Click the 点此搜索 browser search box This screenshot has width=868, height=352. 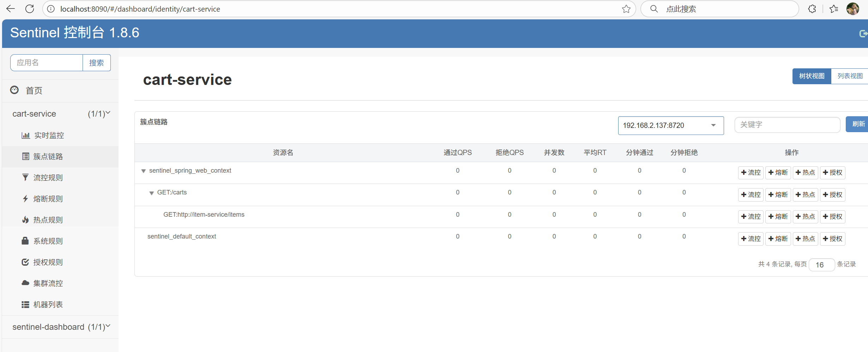click(720, 9)
